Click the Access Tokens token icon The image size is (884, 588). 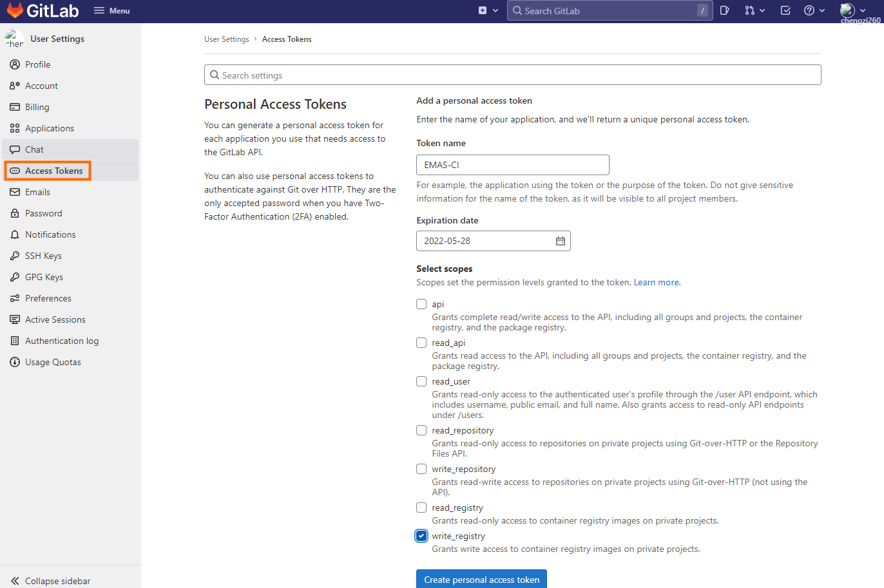click(x=15, y=171)
